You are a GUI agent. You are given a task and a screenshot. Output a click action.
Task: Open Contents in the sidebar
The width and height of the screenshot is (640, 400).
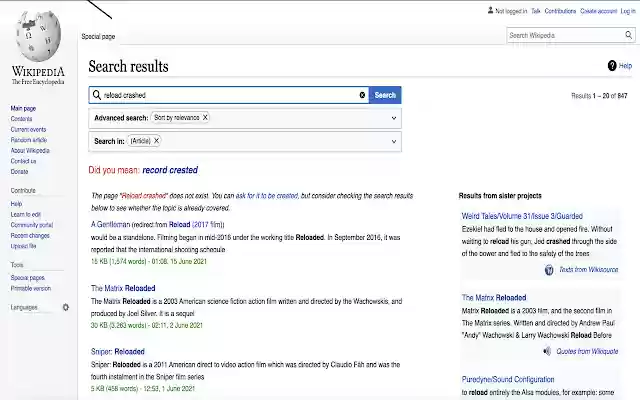coord(21,119)
